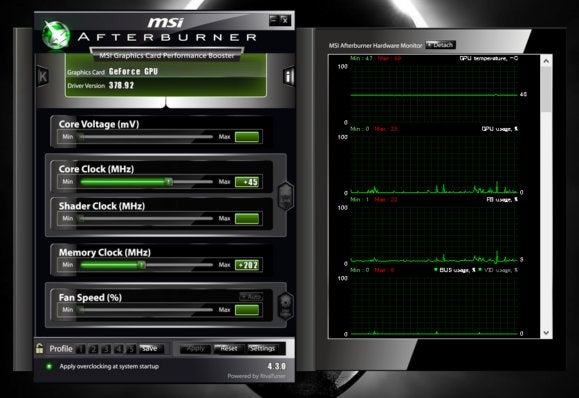Click the profile lock icon

click(x=40, y=348)
